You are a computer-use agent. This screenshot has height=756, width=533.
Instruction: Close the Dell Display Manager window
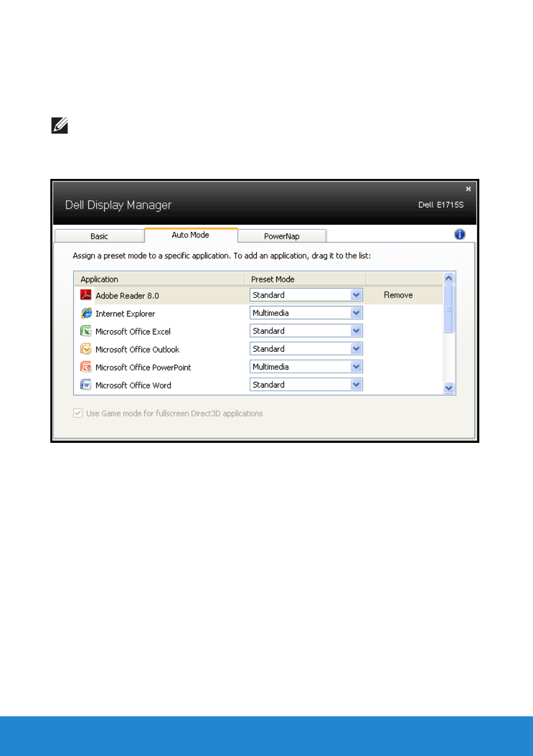pos(468,189)
